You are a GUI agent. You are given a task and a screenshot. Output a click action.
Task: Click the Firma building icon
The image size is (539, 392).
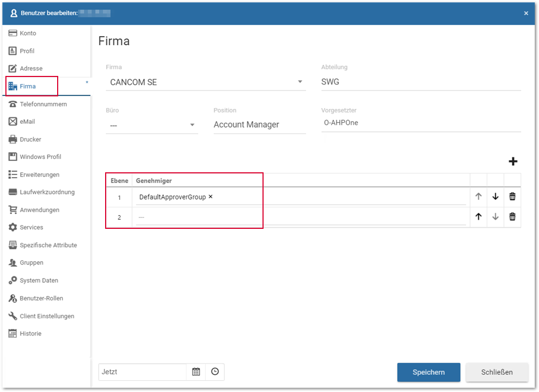point(13,86)
